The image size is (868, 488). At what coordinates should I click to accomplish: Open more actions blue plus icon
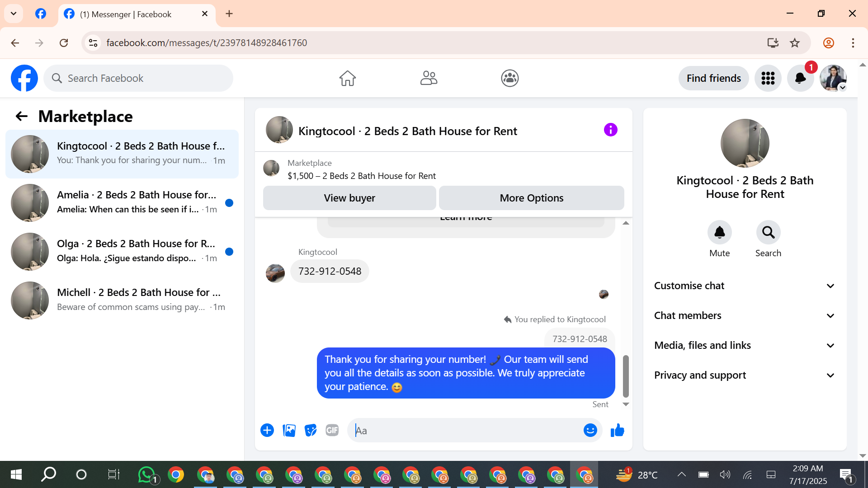[267, 430]
